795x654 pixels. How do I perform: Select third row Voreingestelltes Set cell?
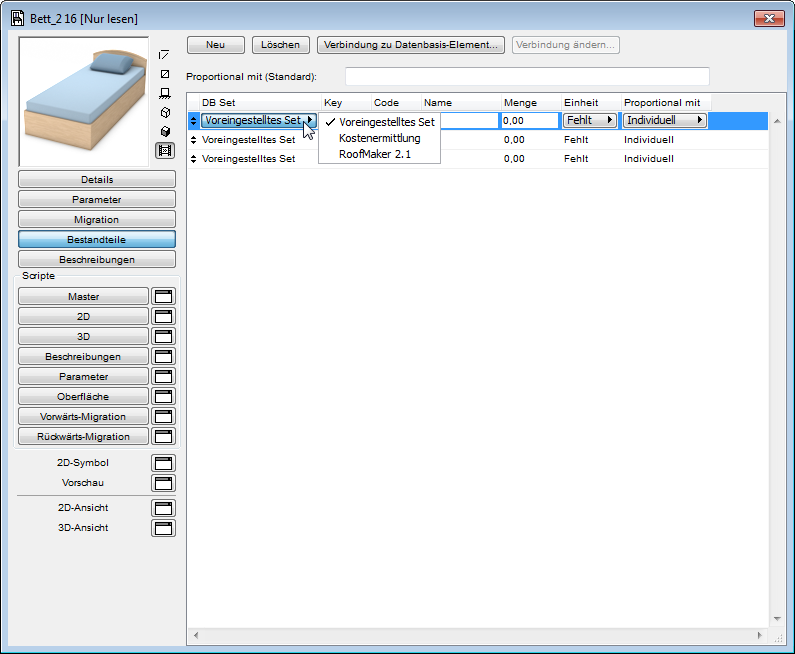248,159
